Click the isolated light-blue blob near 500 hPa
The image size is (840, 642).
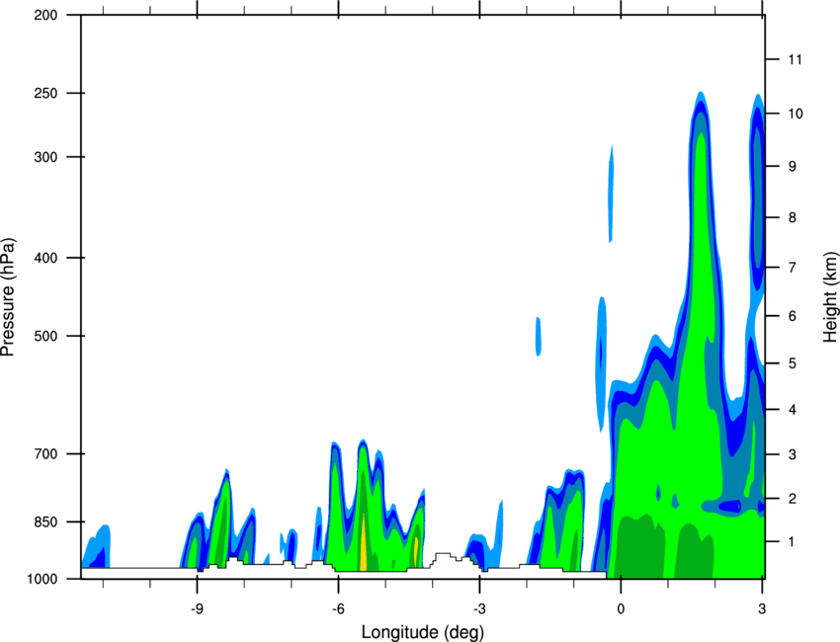tap(539, 336)
